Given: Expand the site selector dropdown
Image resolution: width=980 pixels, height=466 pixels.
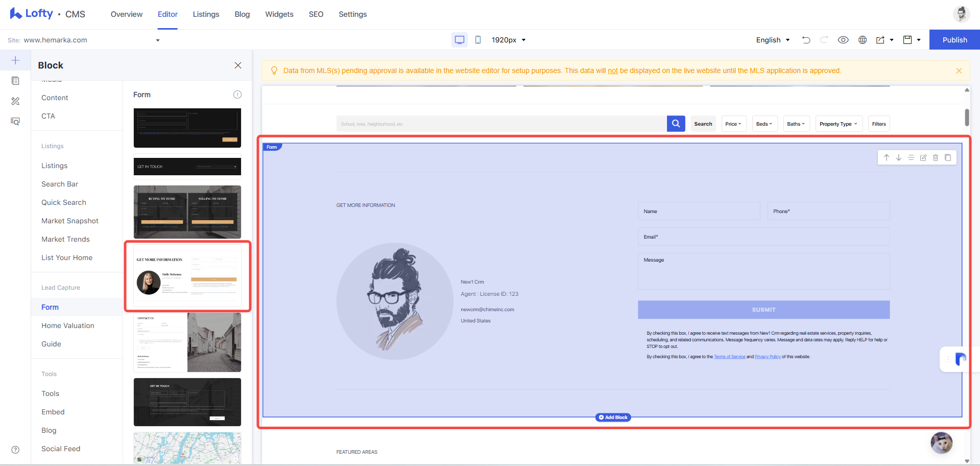Looking at the screenshot, I should pyautogui.click(x=158, y=40).
